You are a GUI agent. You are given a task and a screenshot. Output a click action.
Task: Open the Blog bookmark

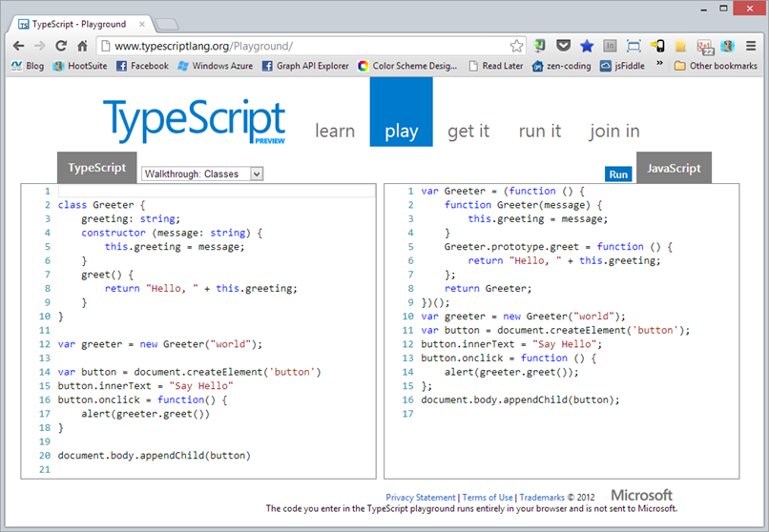tap(28, 66)
